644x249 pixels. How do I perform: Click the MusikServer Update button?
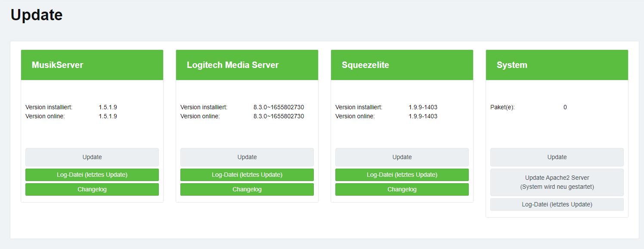[92, 157]
